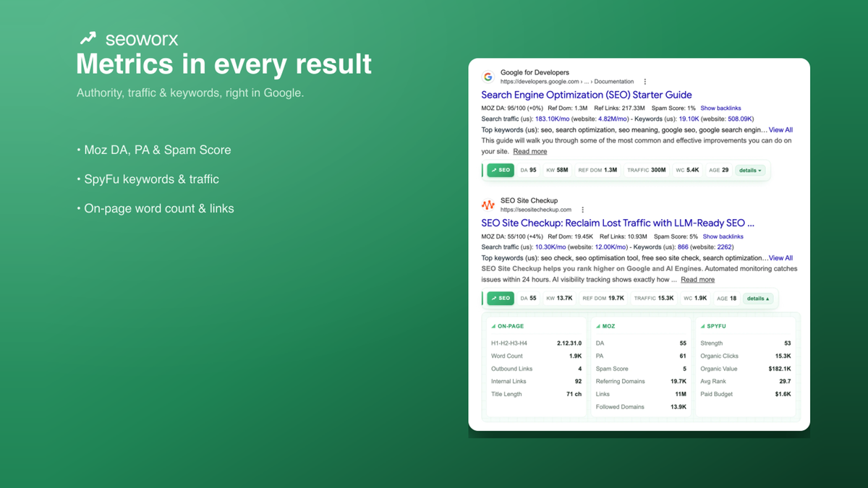Open three-dot menu beside developers.google.com URL
868x488 pixels.
[x=645, y=82]
